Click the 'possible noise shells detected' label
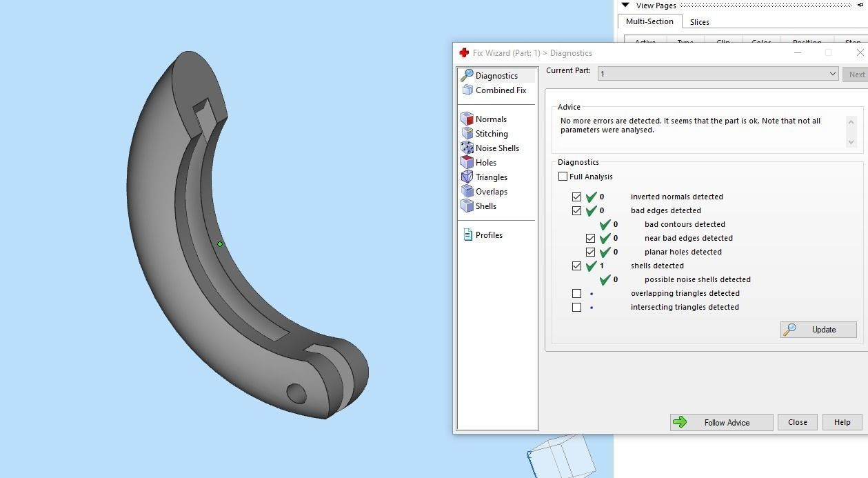 point(698,279)
